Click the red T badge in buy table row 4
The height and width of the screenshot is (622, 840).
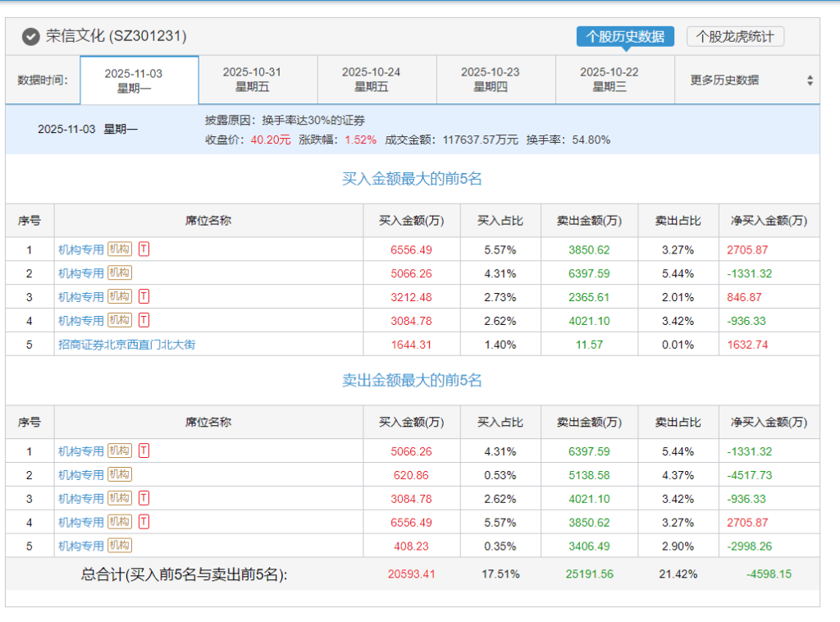pyautogui.click(x=144, y=320)
